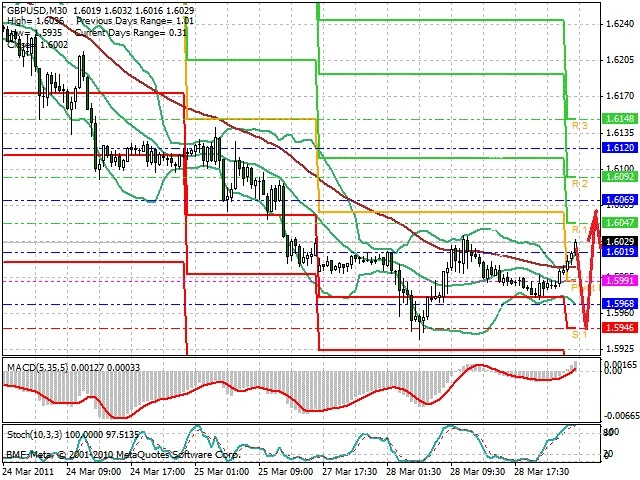
Task: Click the blue 1.5968 price label
Action: 620,304
